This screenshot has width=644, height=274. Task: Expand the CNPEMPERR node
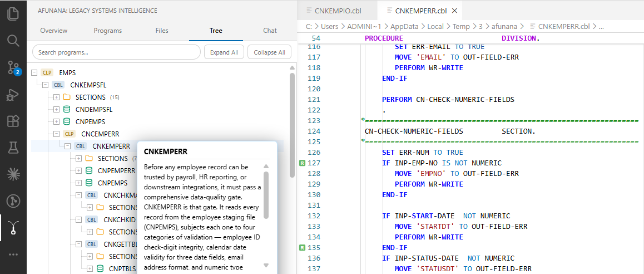click(x=78, y=170)
